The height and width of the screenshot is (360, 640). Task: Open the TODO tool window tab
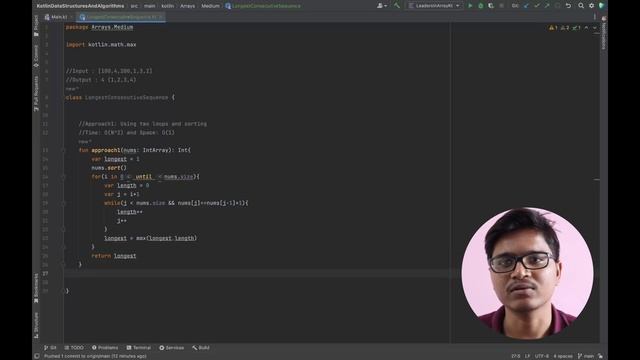coord(74,348)
